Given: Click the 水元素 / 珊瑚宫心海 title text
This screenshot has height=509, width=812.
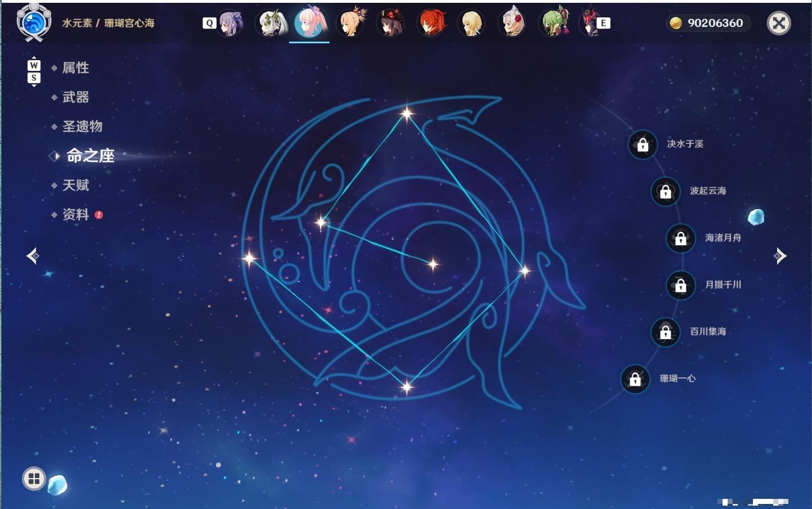Looking at the screenshot, I should [108, 23].
